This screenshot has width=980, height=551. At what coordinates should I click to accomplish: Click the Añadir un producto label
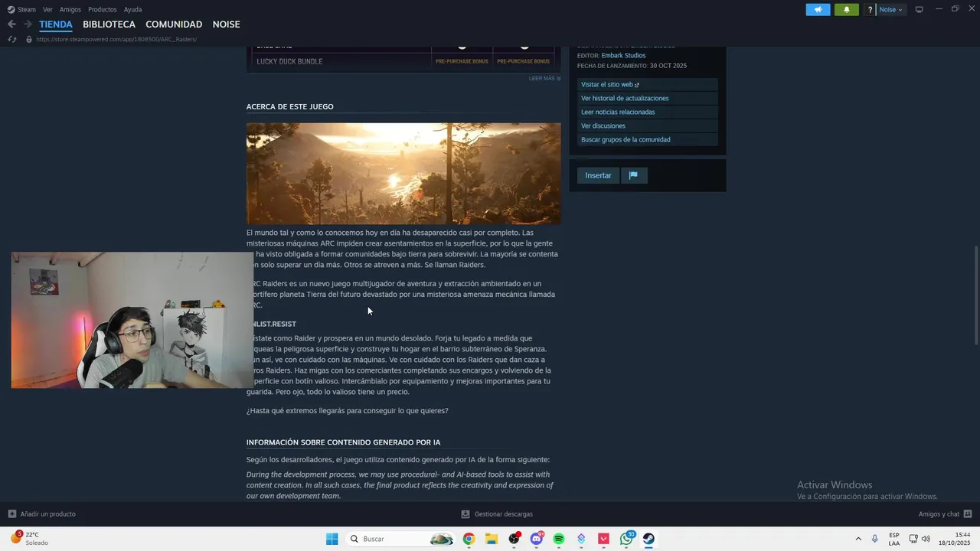[x=48, y=514]
